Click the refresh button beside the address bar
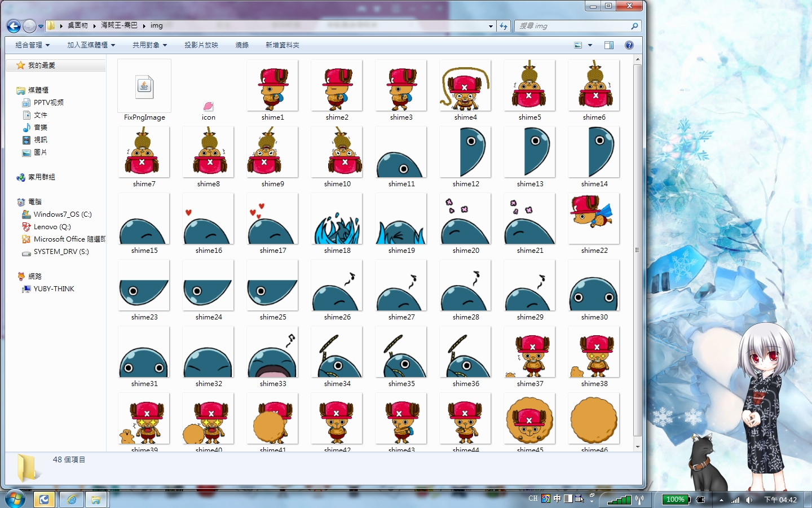Screen dimensions: 812x508 (504, 26)
